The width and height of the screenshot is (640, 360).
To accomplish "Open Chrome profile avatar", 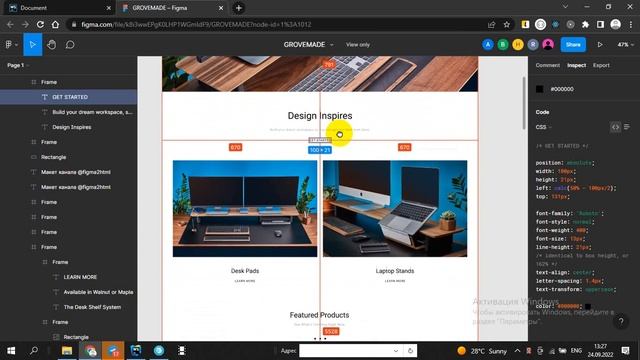I will [x=616, y=24].
